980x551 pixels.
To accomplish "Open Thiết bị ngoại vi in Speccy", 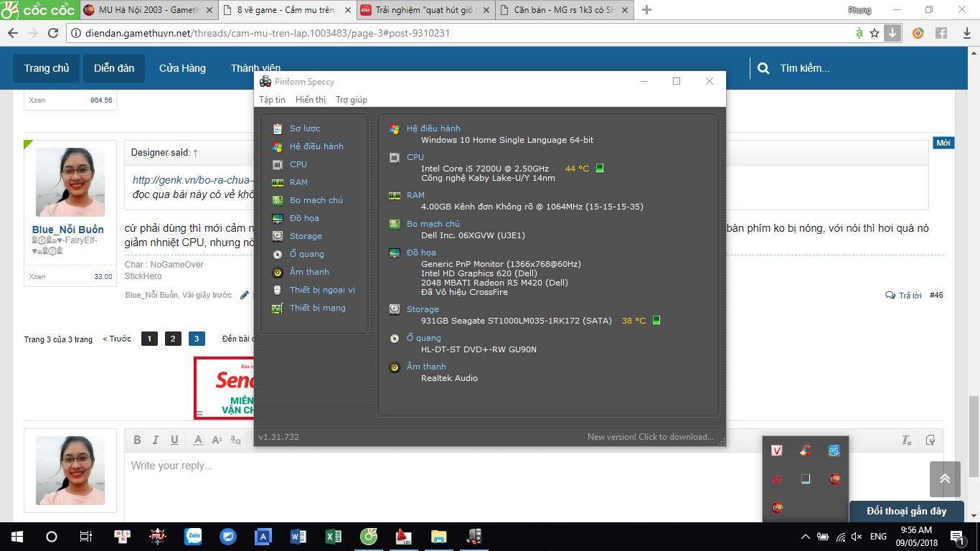I will (x=322, y=290).
